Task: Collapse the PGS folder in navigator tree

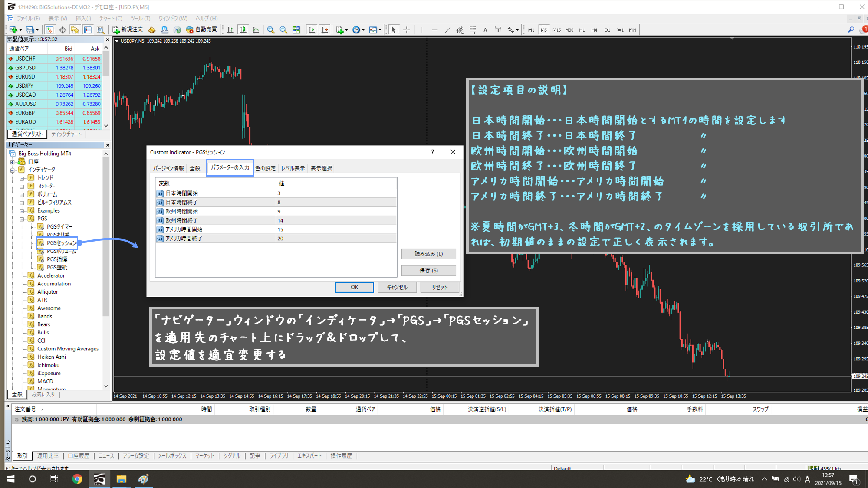Action: [22, 219]
